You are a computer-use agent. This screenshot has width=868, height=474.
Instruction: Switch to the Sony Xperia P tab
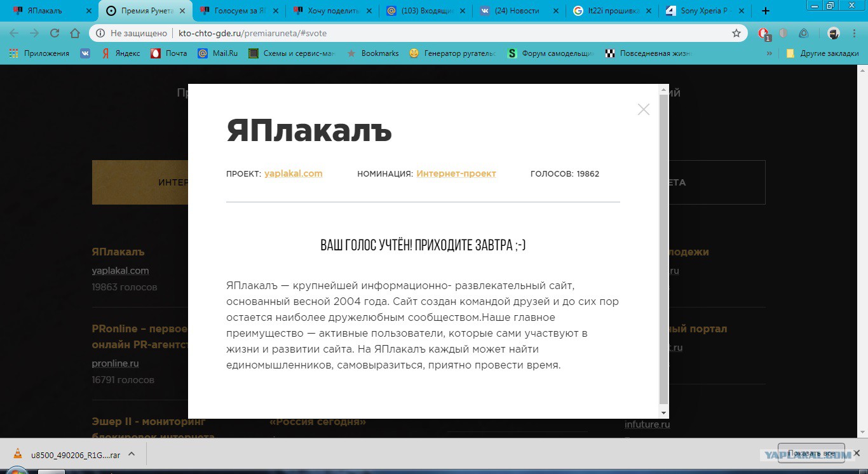point(704,11)
